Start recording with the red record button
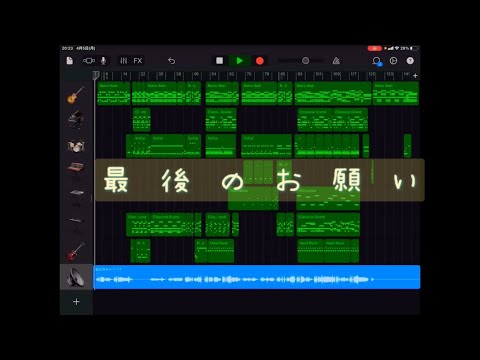 pyautogui.click(x=260, y=61)
